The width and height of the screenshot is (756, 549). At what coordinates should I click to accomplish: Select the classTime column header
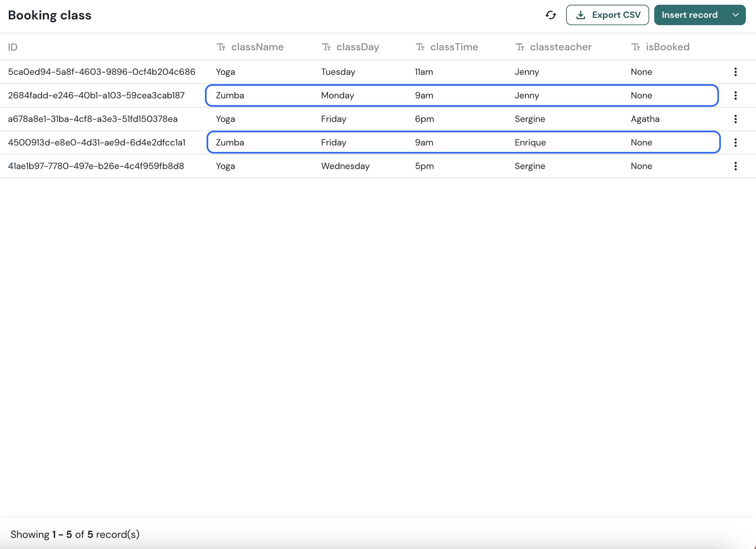pyautogui.click(x=454, y=47)
